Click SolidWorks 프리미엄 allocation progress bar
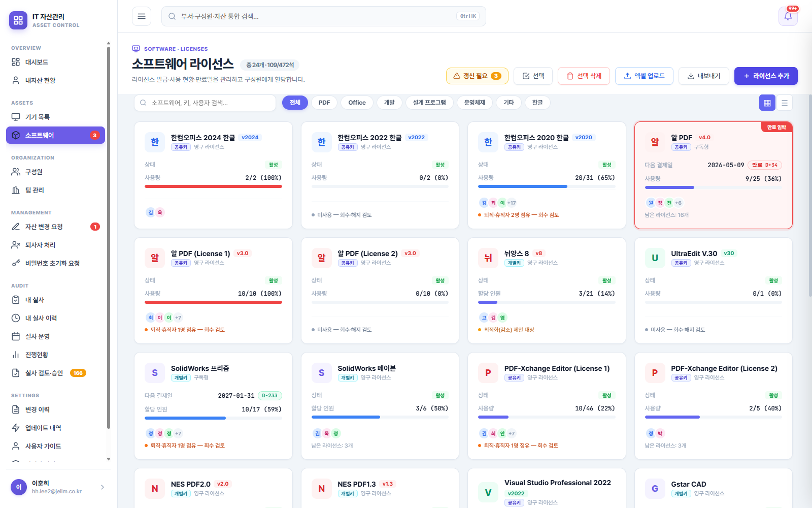This screenshot has height=508, width=812. coord(213,418)
